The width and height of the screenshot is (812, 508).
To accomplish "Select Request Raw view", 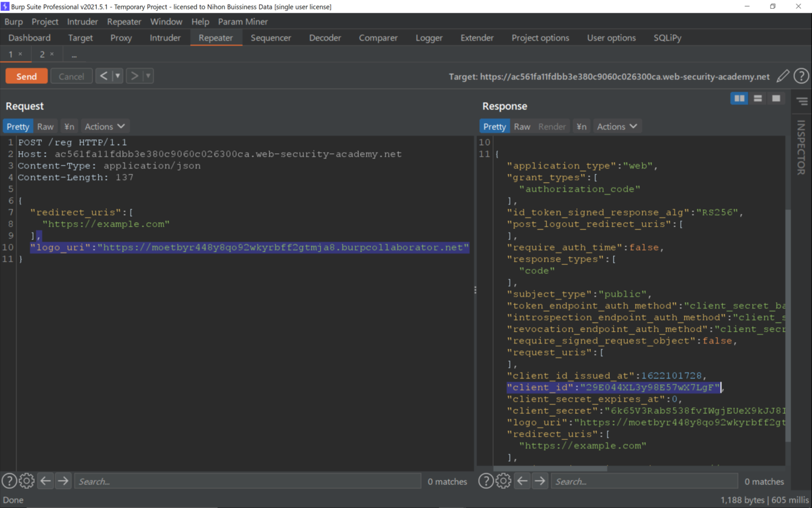I will click(45, 127).
